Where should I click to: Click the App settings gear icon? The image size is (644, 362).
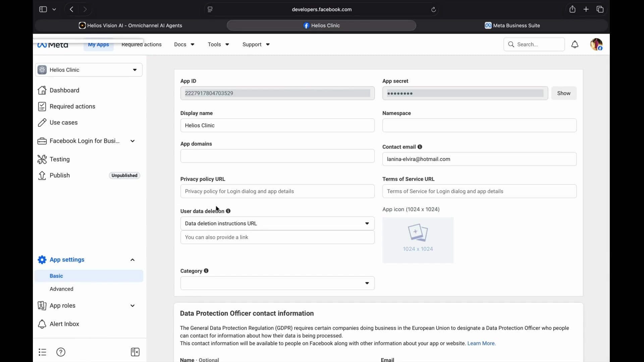42,260
